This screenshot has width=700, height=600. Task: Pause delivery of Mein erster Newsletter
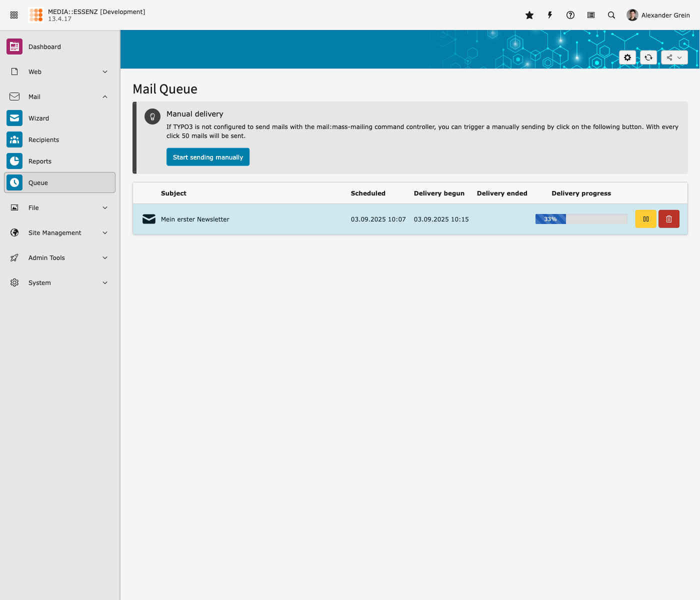tap(645, 219)
